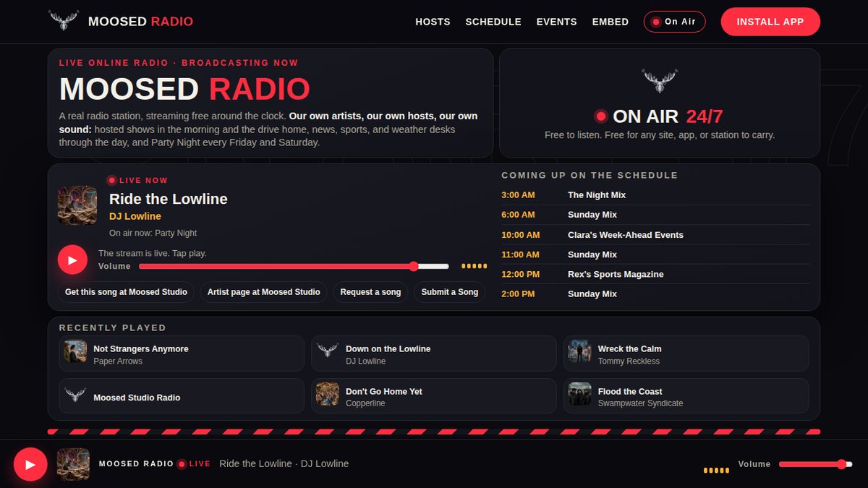Click the red dot beside ON AIR 24/7
Screen dimensions: 868x488
pyautogui.click(x=600, y=116)
